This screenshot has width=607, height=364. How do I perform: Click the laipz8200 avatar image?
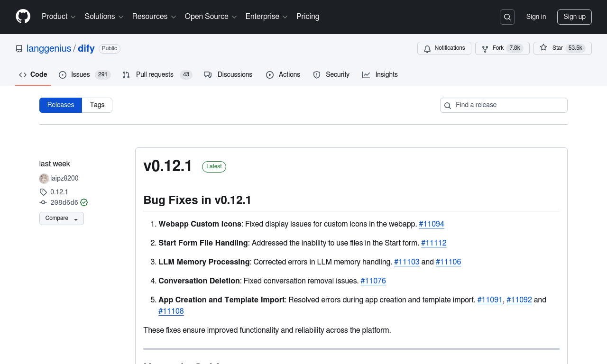pos(44,179)
